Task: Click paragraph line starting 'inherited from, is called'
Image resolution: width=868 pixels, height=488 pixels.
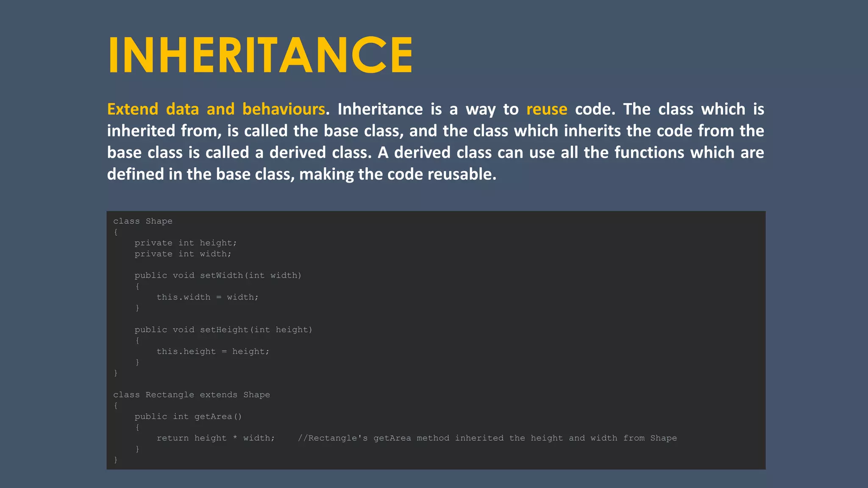Action: [436, 131]
